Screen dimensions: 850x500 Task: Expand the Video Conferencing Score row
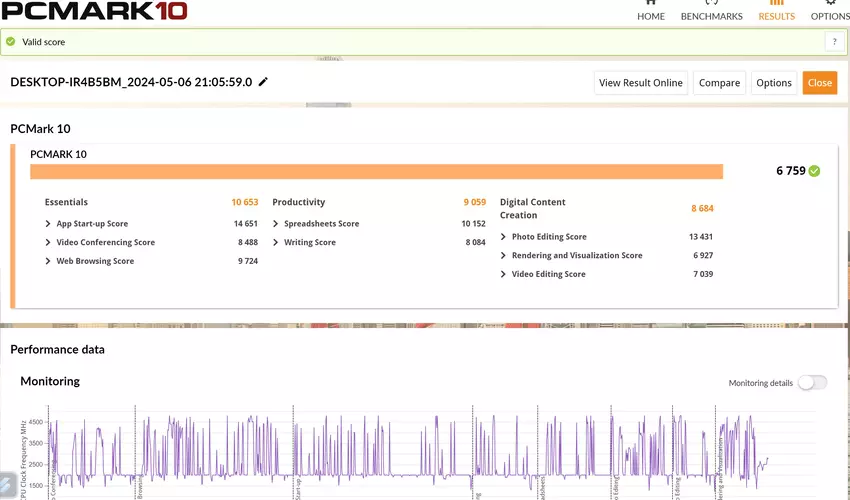[48, 243]
